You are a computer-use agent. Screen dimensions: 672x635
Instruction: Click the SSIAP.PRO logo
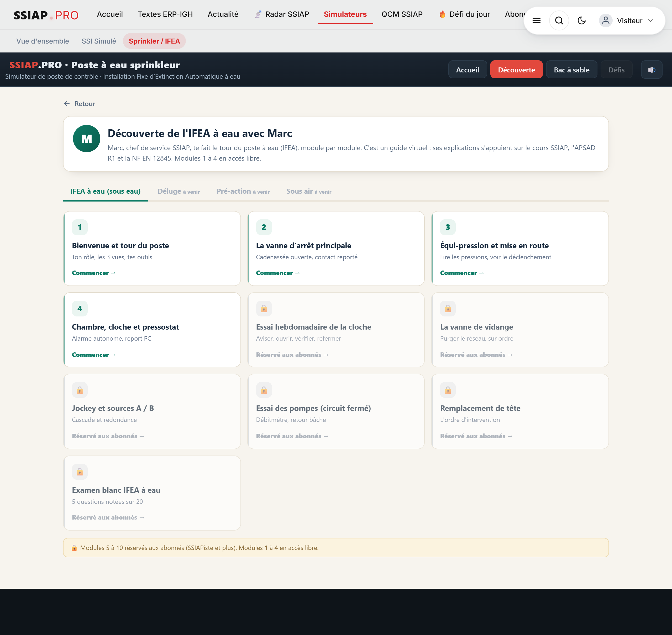click(x=46, y=15)
